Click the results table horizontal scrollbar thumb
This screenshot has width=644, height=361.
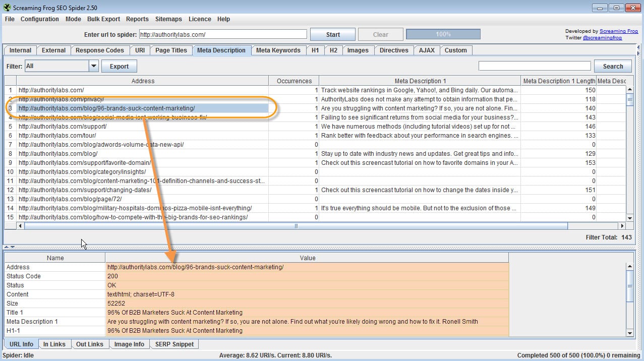coord(296,226)
